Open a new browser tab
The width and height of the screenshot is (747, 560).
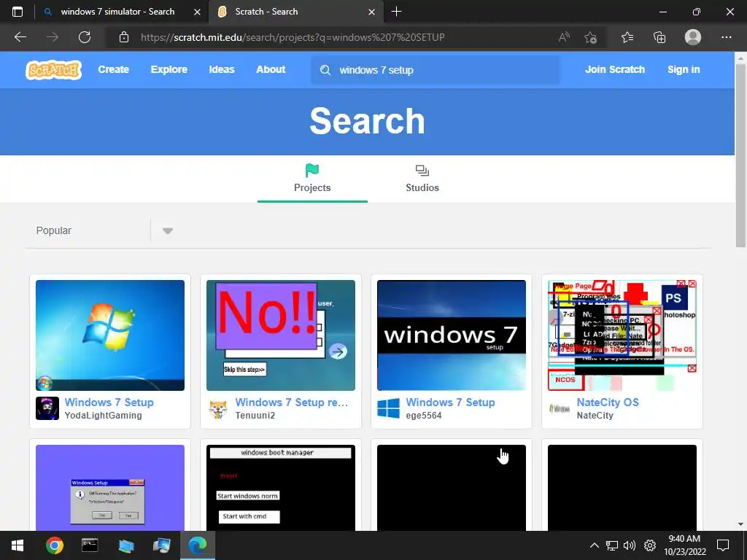click(396, 12)
